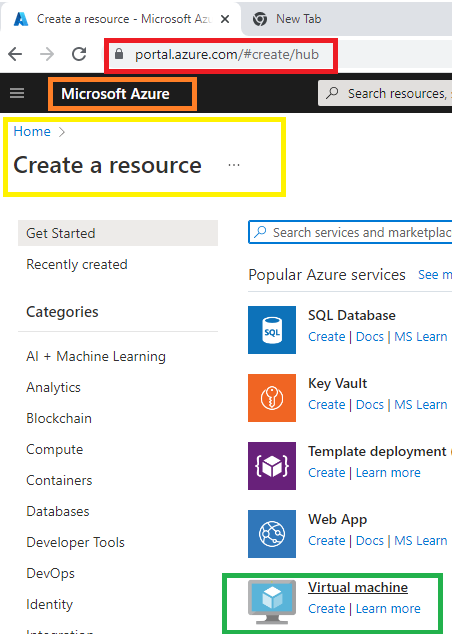Open MS Learn for Key Vault
Viewport: 452px width, 634px height.
coord(420,404)
